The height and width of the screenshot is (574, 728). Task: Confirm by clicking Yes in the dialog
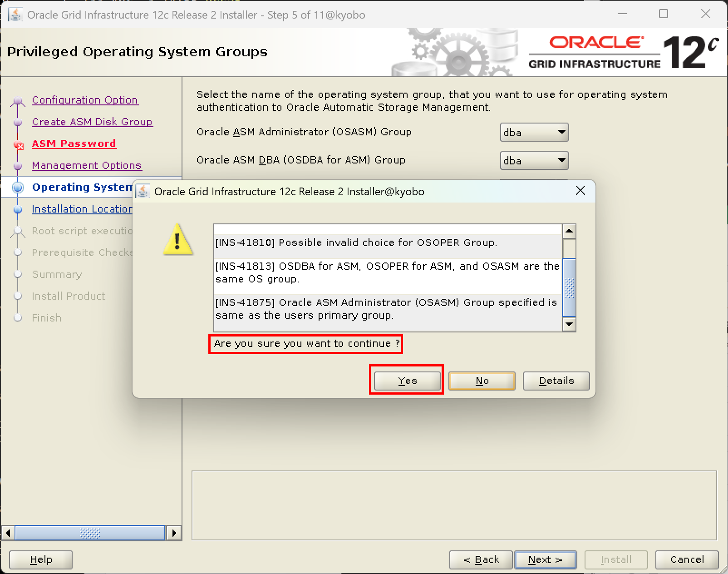pos(407,381)
